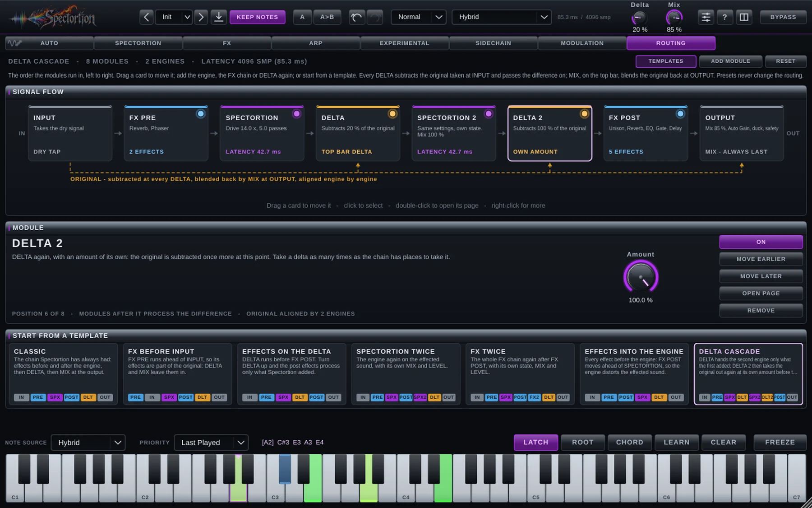Toggle SPECTORTION module power dot
This screenshot has height=508, width=812.
coord(296,114)
